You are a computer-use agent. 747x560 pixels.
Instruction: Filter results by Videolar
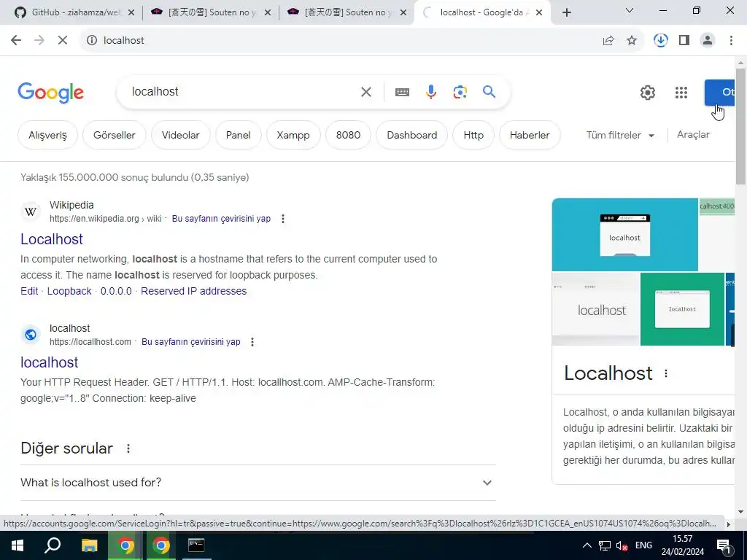[x=181, y=135]
